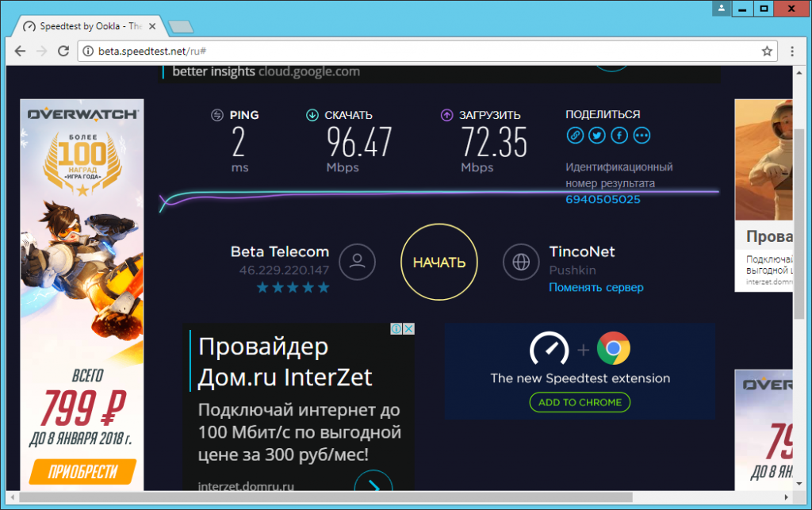Copy result link via share link icon

pos(575,136)
